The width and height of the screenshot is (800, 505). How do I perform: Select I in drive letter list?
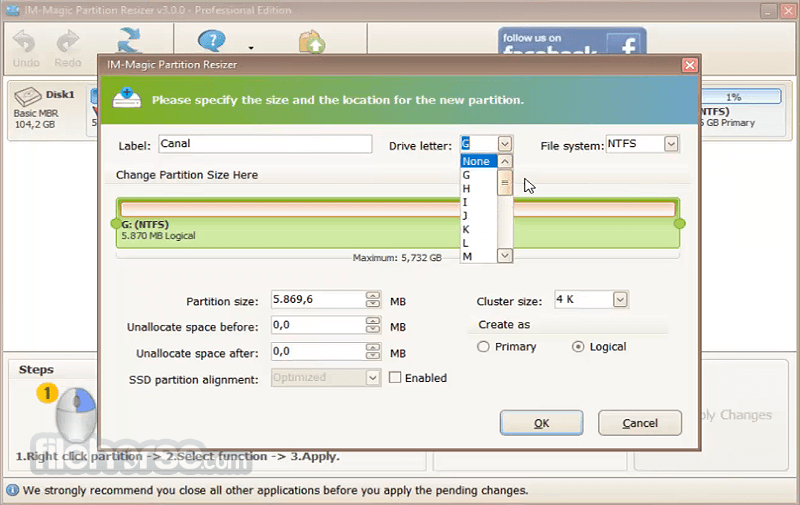pos(479,202)
